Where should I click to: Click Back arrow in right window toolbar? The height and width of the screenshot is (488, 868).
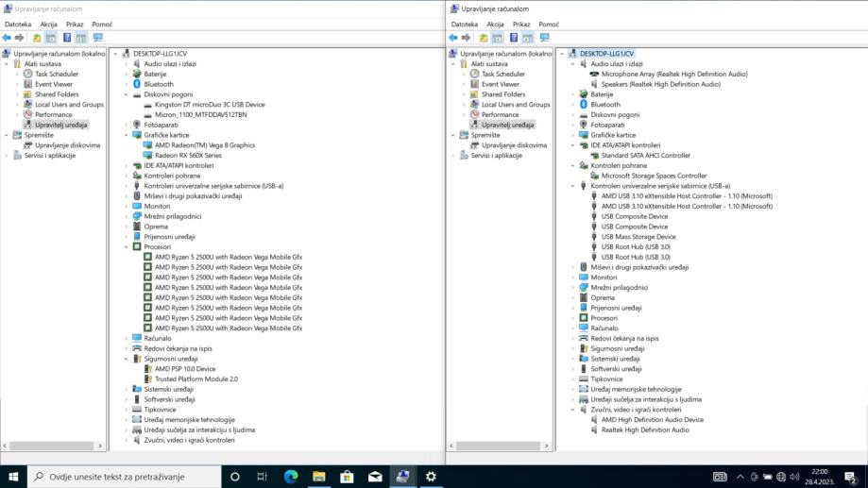click(x=453, y=38)
